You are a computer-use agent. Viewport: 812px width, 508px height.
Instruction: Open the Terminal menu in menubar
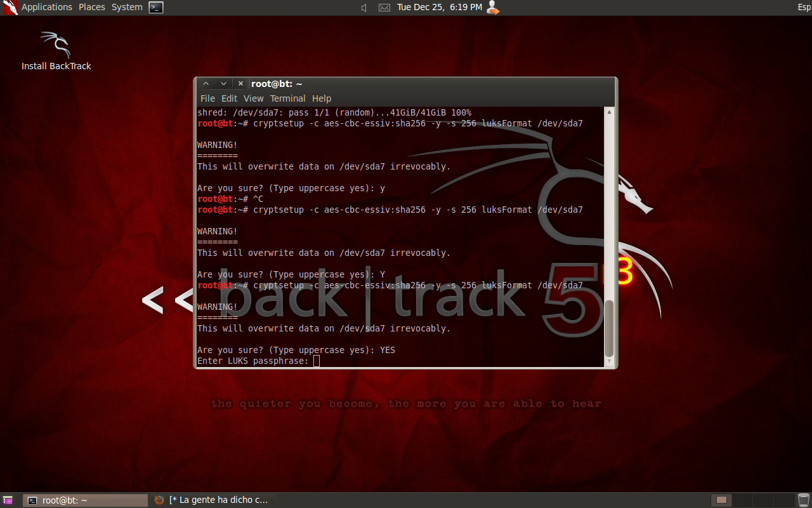coord(287,98)
